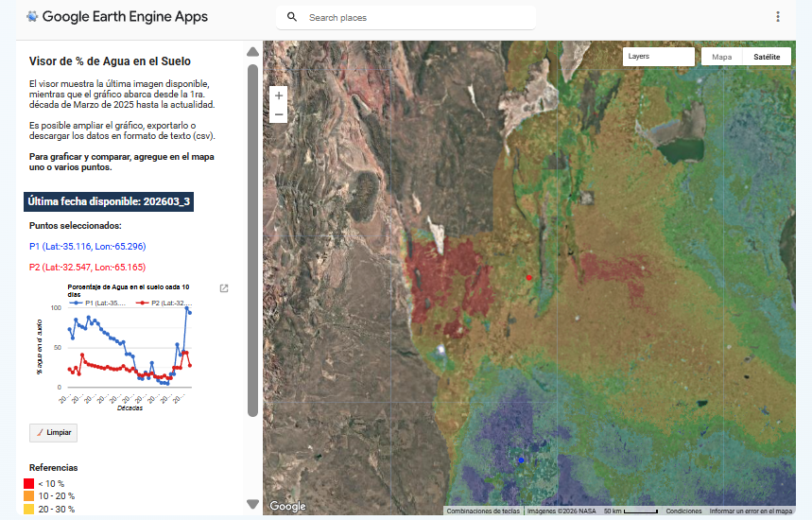Screen dimensions: 812x520
Task: Click into the Search places field
Action: pyautogui.click(x=406, y=18)
